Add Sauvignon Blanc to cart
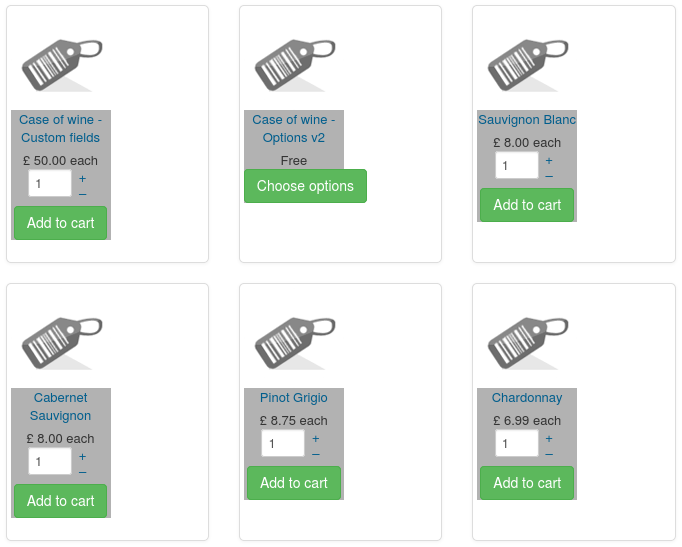Image resolution: width=682 pixels, height=547 pixels. [x=527, y=205]
